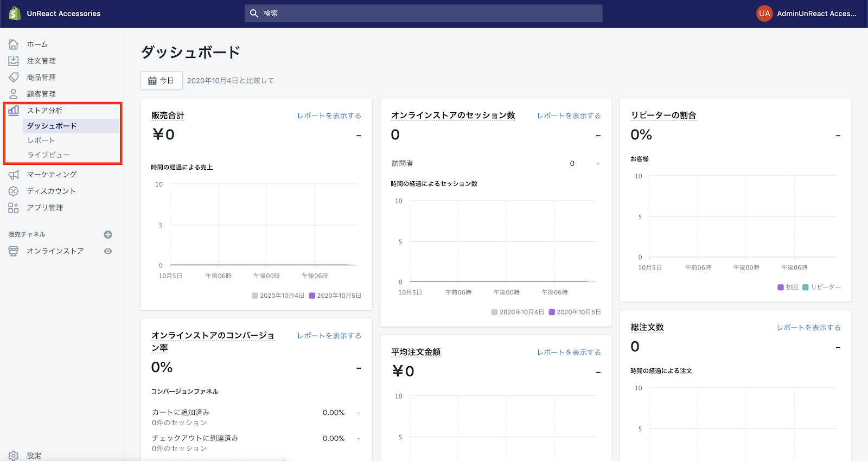Screen dimensions: 868x461
Task: Click the 商品管理 tag icon
Action: [x=14, y=78]
